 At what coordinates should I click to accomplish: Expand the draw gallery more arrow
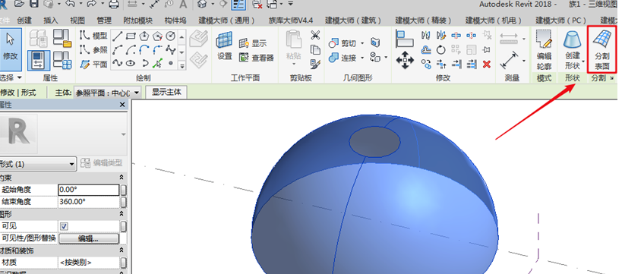[182, 65]
